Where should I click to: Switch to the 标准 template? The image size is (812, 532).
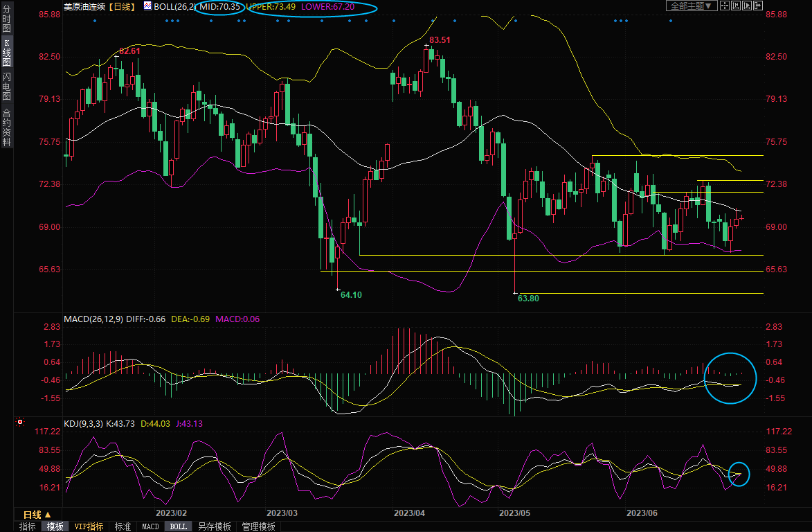[123, 526]
